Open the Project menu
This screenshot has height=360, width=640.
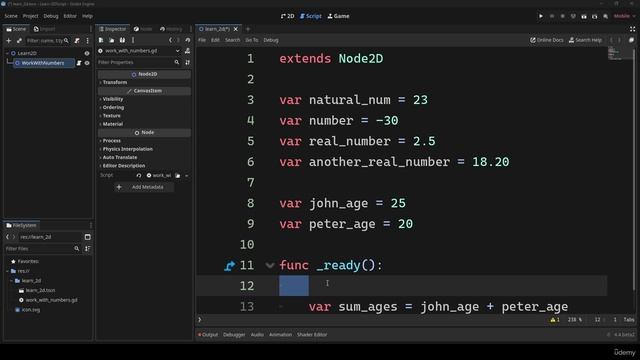(30, 16)
